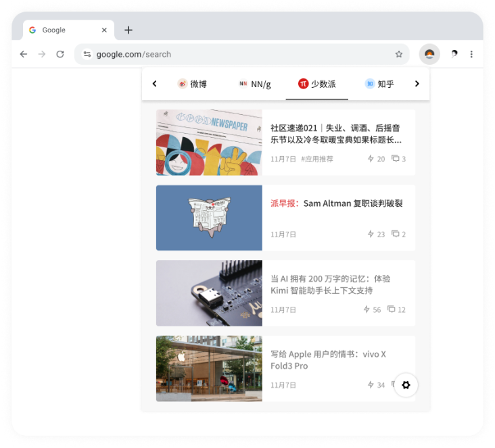The image size is (495, 448).
Task: Bookmark this page with the star icon
Action: [x=399, y=54]
